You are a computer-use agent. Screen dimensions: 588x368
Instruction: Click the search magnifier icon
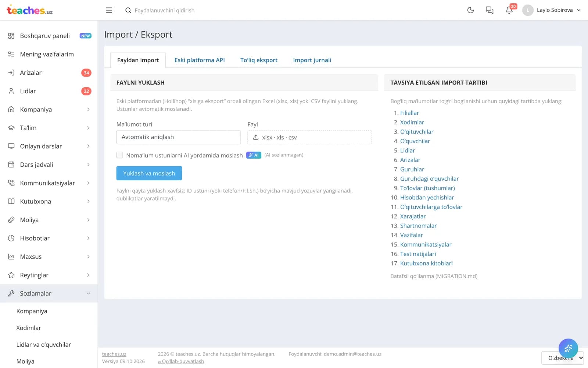128,10
